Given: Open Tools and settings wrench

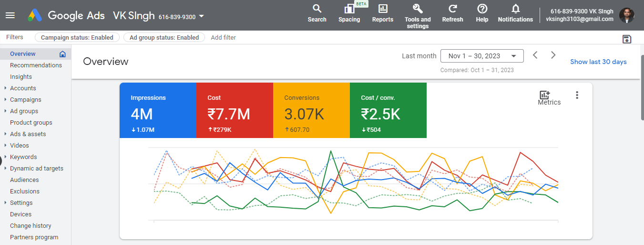Looking at the screenshot, I should [x=418, y=9].
